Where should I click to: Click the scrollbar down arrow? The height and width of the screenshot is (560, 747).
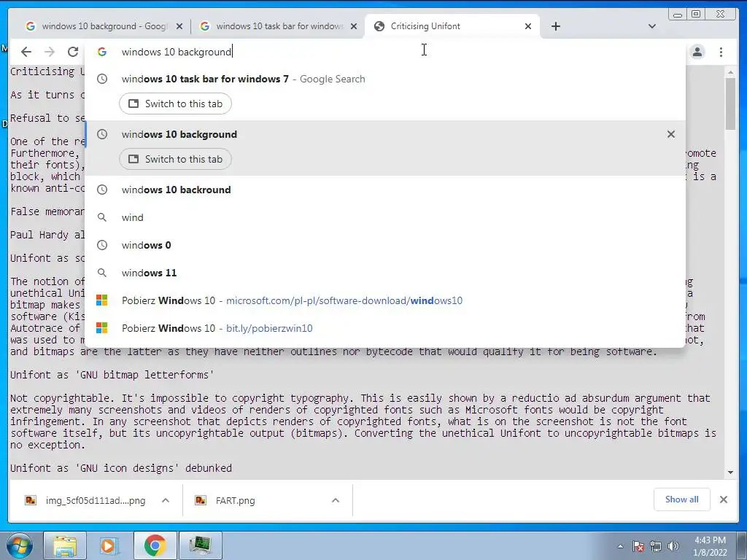point(730,472)
